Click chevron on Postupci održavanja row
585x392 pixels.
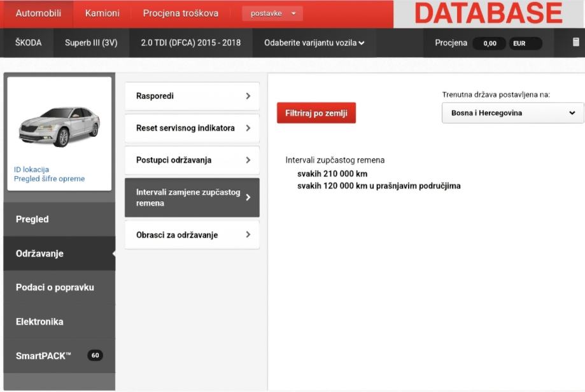click(x=248, y=160)
